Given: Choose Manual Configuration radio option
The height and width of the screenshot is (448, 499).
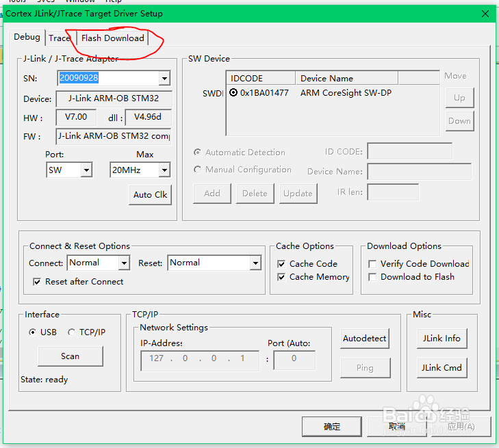Looking at the screenshot, I should 198,170.
